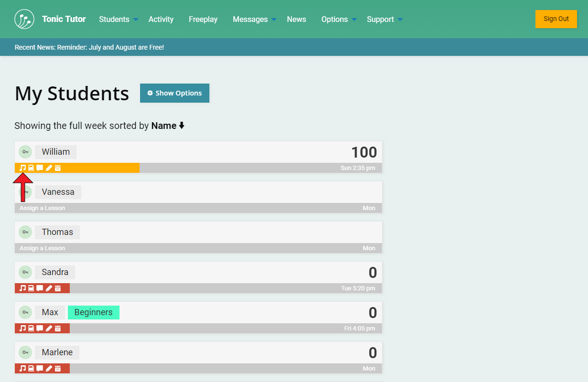Open the Freeplay menu item
Screen dimensions: 588x382
point(203,20)
